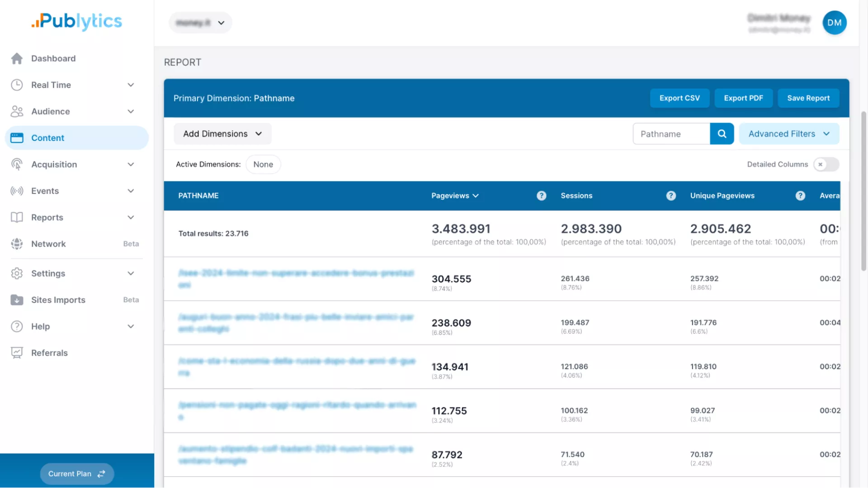The height and width of the screenshot is (488, 868).
Task: Click the Referrals chart icon
Action: tap(17, 353)
